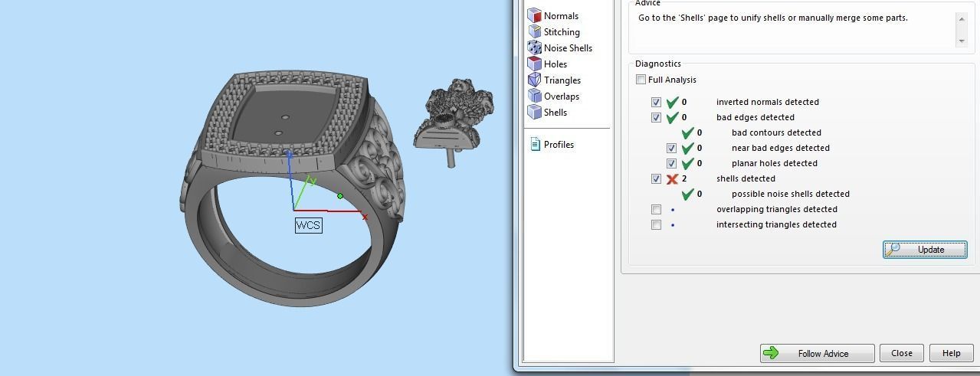Select the Holes page icon
Viewport: 980px width, 376px height.
535,64
